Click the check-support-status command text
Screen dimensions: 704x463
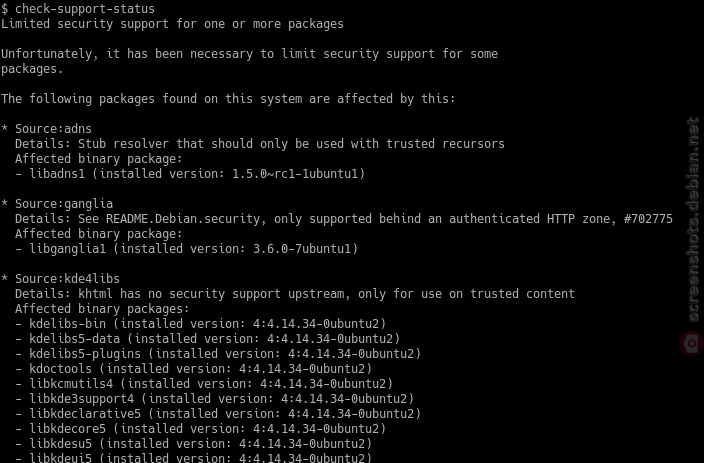85,9
